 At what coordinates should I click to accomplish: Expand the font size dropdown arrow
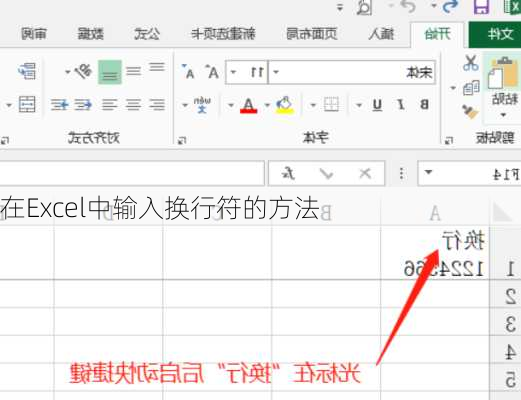233,72
